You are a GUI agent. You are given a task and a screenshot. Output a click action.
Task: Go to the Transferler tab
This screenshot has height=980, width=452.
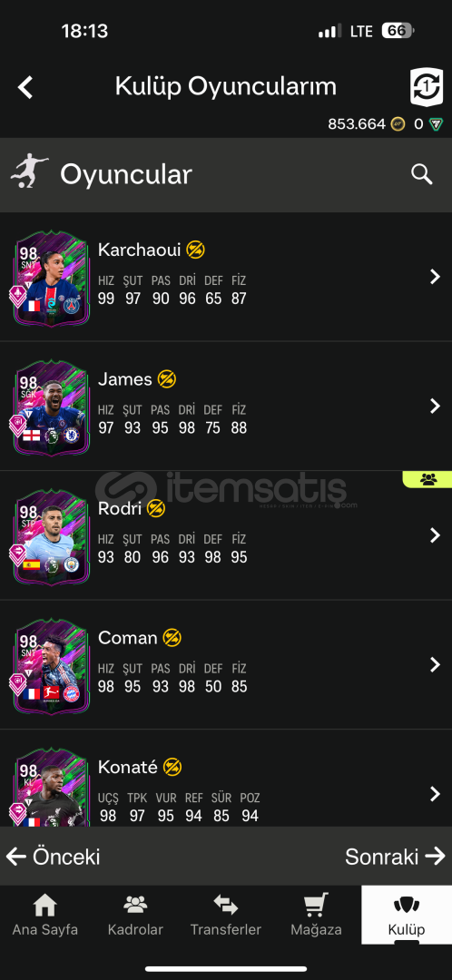[x=226, y=915]
